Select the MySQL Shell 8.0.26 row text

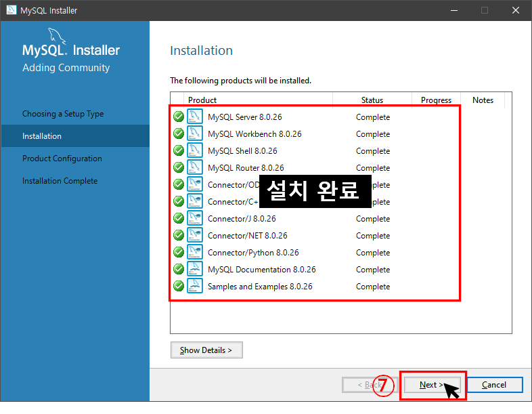[242, 151]
